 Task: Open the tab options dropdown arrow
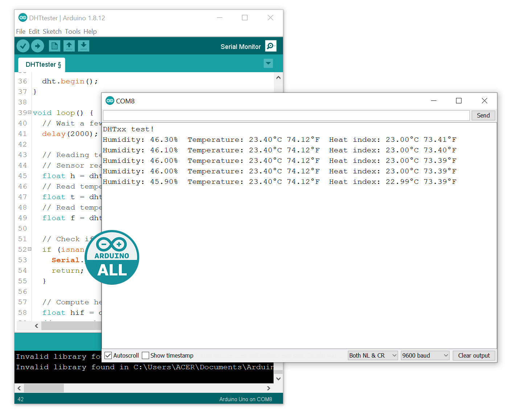coord(268,63)
